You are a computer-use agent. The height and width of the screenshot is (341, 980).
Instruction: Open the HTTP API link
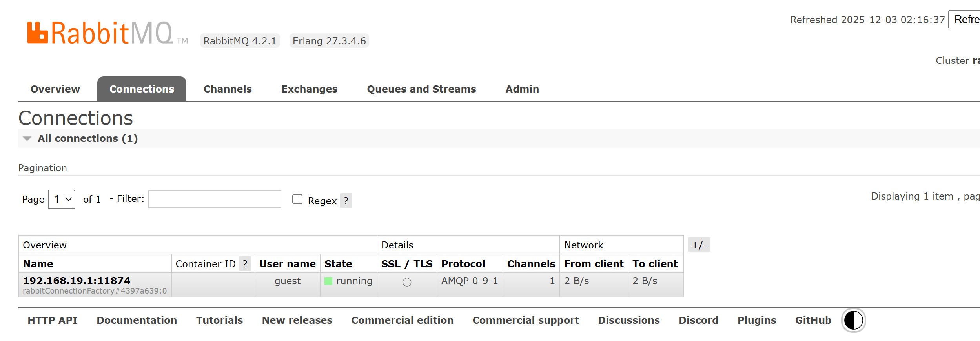coord(53,320)
